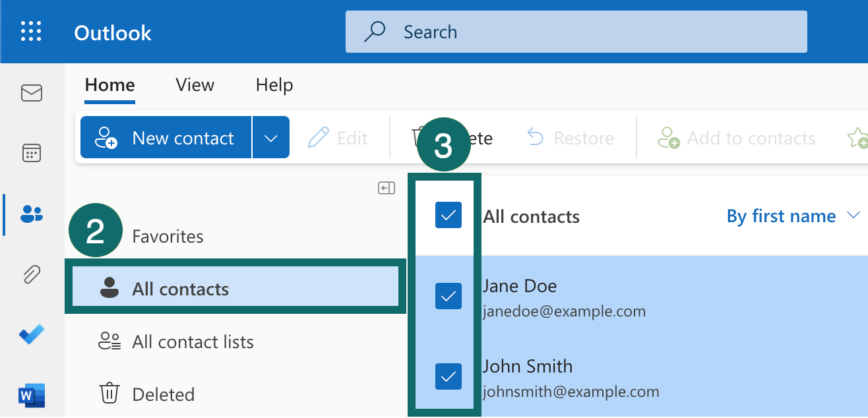Launch Word from the left sidebar
The image size is (868, 418).
(x=32, y=395)
